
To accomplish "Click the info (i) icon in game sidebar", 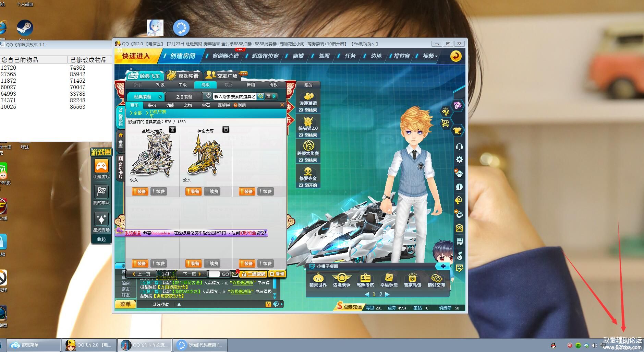I will click(459, 187).
